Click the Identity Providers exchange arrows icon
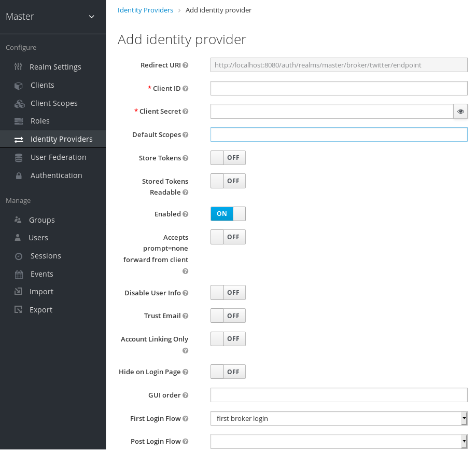476x451 pixels. (19, 140)
